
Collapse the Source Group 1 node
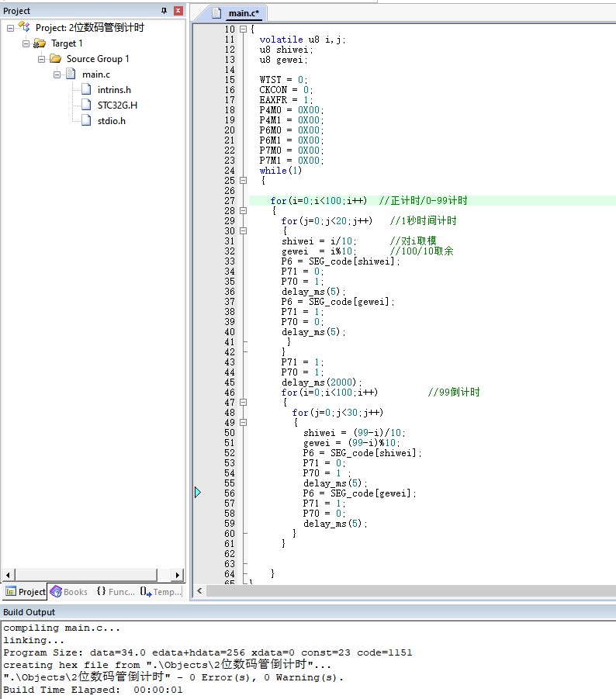point(41,59)
